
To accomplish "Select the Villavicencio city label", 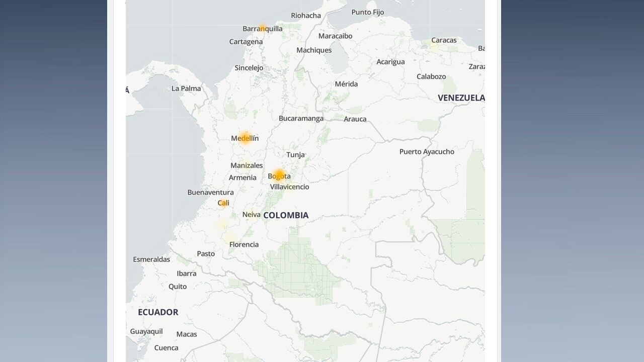I will [x=289, y=186].
